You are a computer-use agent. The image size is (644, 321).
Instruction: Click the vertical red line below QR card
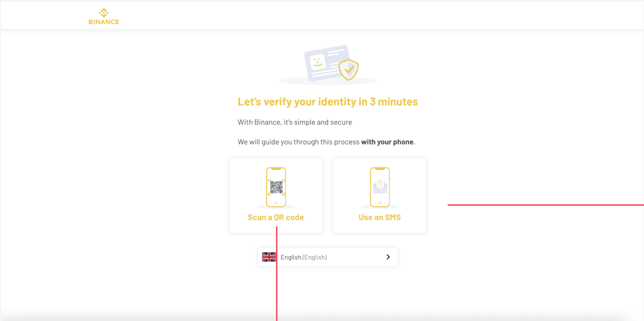(277, 290)
